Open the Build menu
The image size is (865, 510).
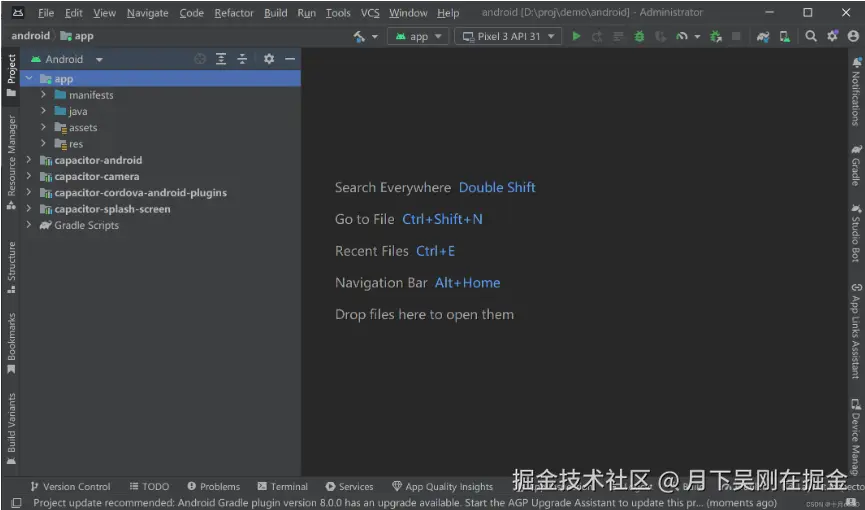click(x=275, y=13)
